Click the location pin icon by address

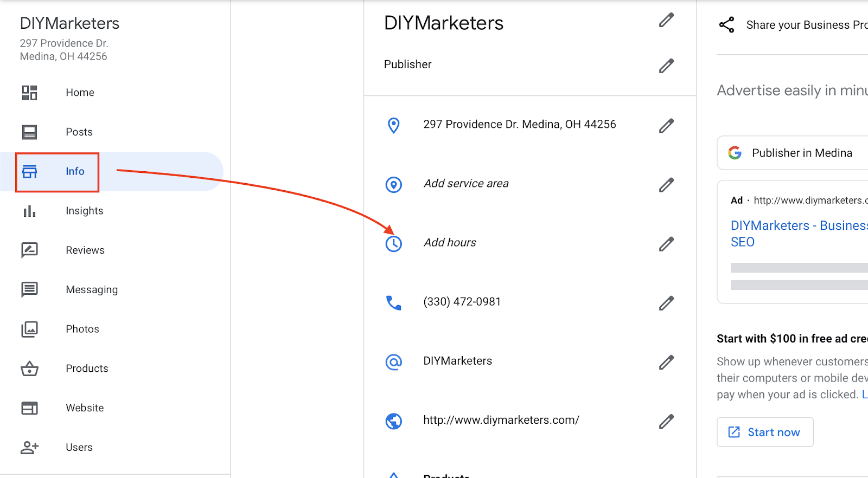pyautogui.click(x=394, y=125)
